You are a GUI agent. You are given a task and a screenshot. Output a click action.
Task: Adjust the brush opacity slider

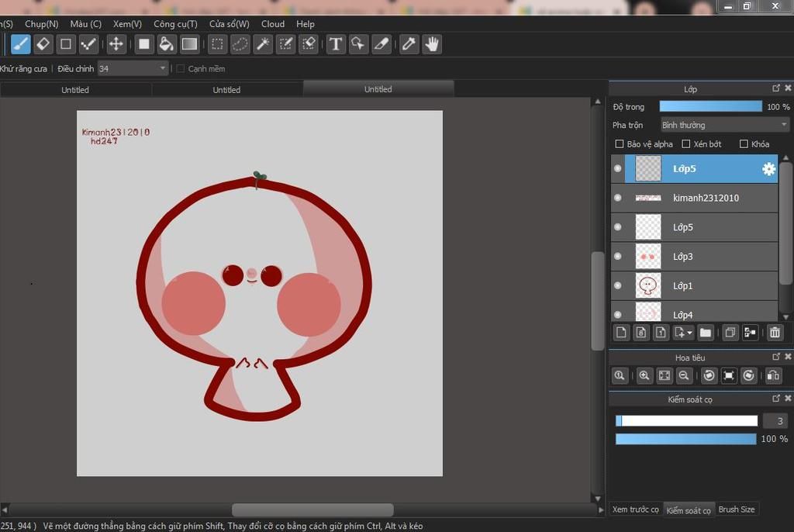click(x=685, y=439)
